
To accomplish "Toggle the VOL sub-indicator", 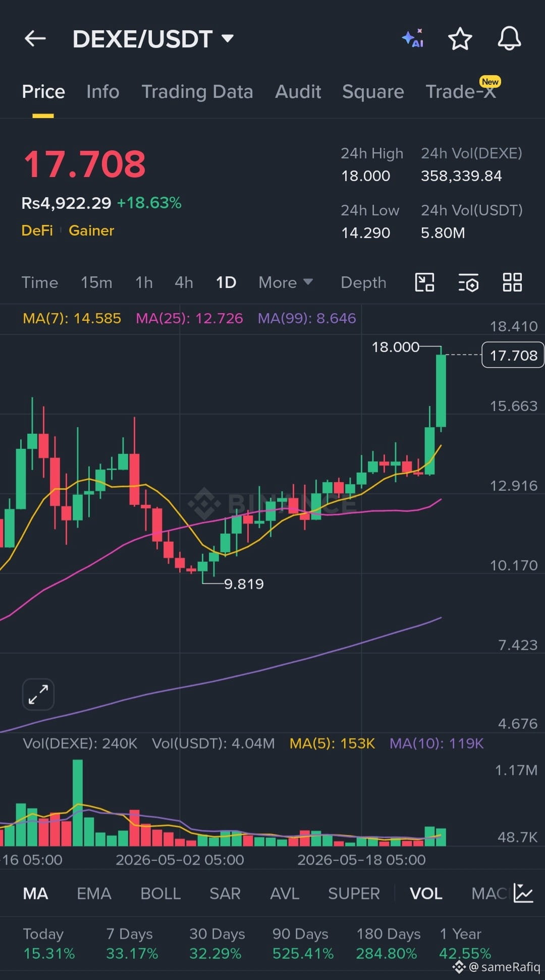I will pos(426,894).
